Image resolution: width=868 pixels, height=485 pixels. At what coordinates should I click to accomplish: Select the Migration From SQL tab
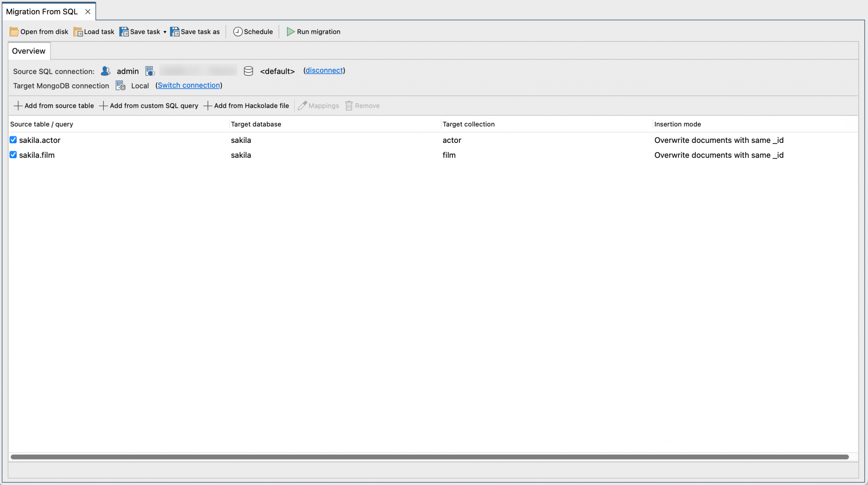[41, 11]
